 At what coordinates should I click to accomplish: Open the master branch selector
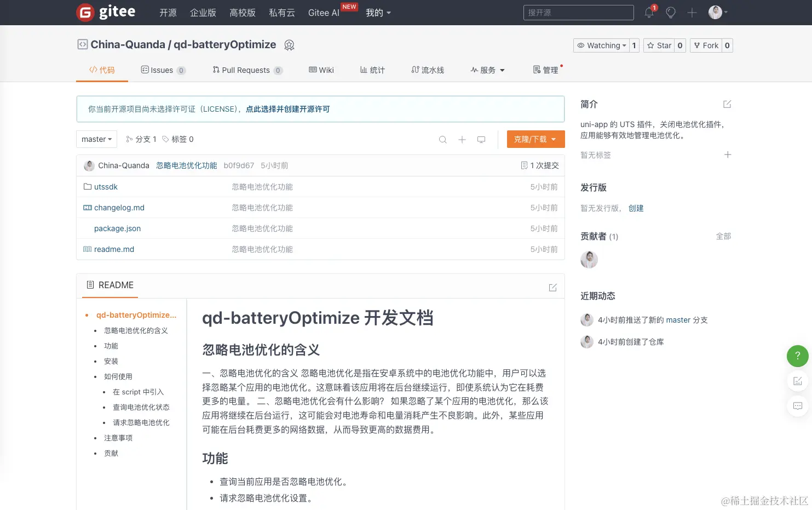(96, 139)
